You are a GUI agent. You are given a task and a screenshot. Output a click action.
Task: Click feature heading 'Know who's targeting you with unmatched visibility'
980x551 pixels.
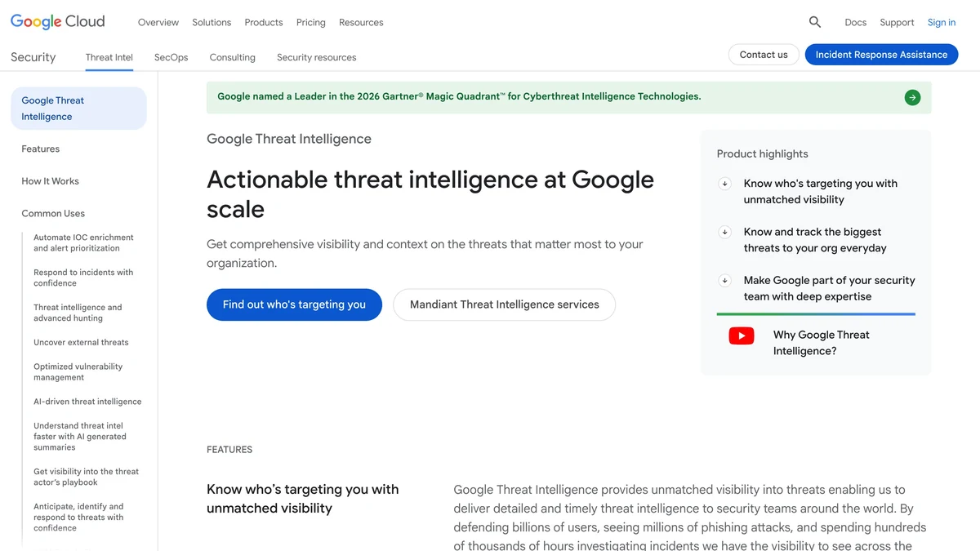[303, 499]
